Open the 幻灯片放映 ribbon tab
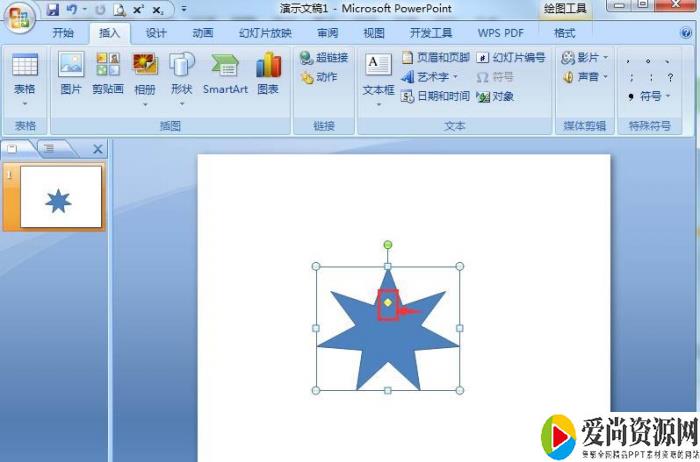The image size is (700, 462). tap(265, 32)
